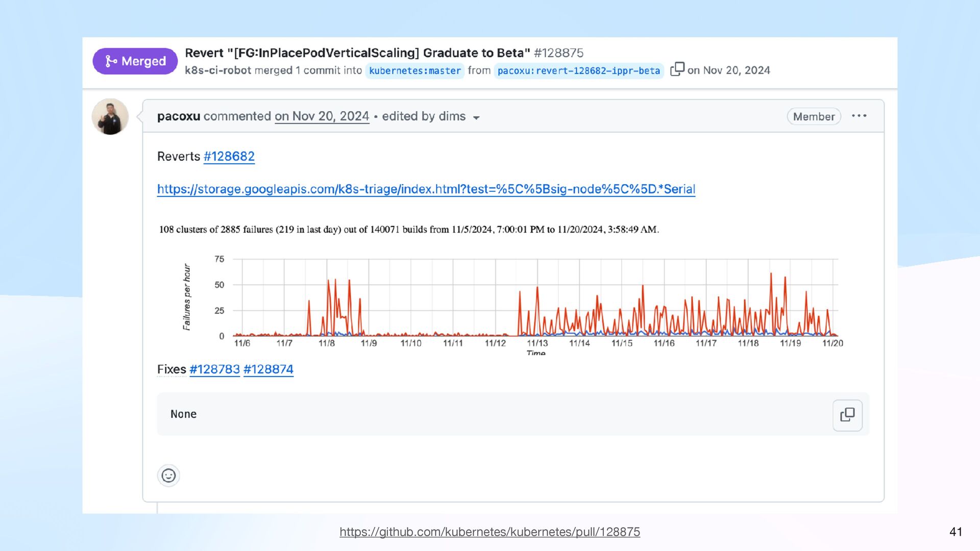Add a reaction with the smiley icon
The width and height of the screenshot is (980, 551).
tap(168, 475)
